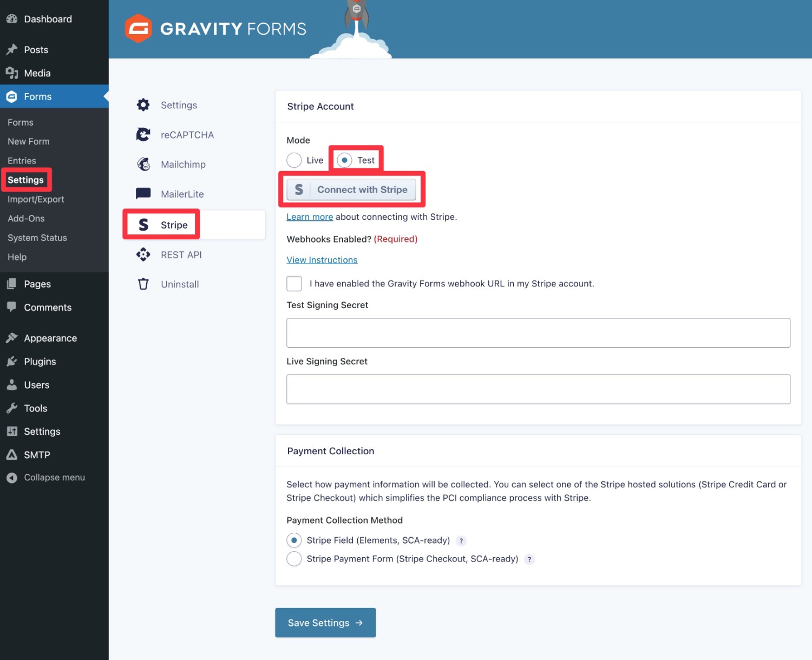Click the Stripe S icon in settings tabs
The height and width of the screenshot is (660, 812).
[x=143, y=225]
